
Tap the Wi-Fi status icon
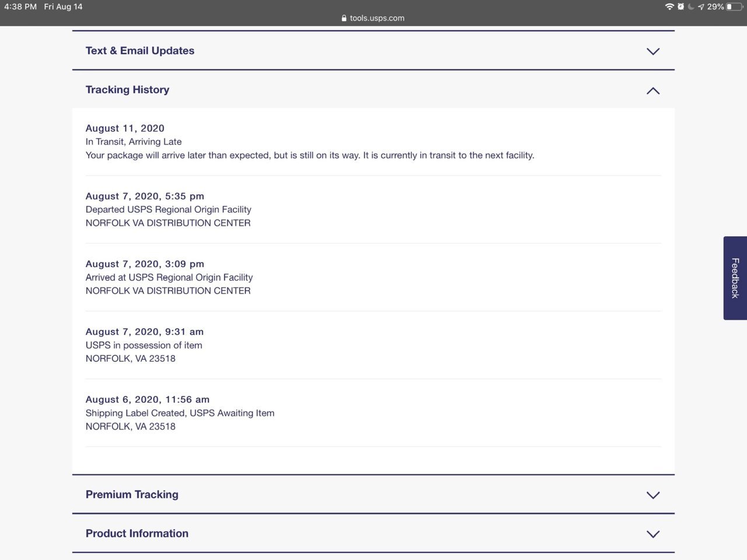point(669,6)
